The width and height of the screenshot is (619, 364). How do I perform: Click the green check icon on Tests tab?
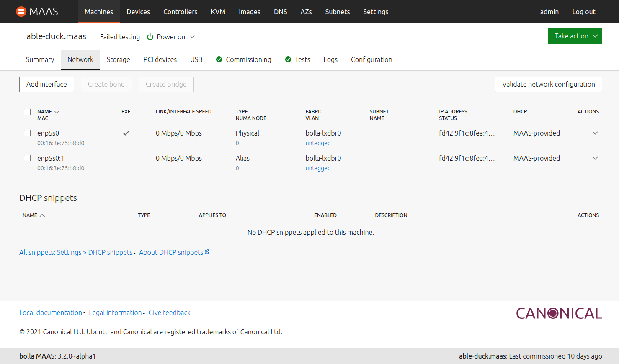click(288, 59)
